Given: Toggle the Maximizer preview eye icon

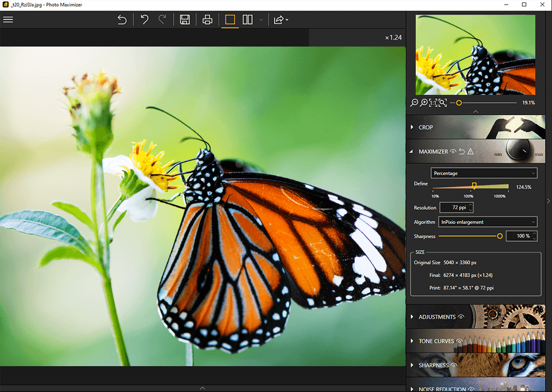Looking at the screenshot, I should click(x=453, y=151).
